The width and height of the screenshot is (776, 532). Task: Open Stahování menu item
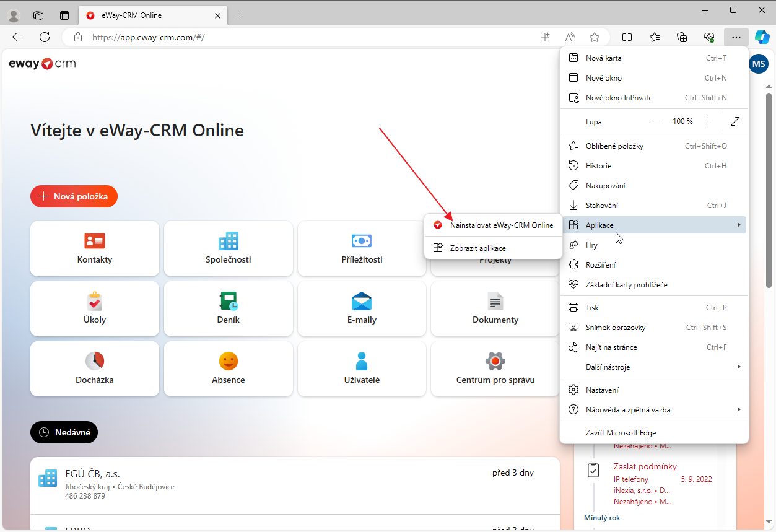click(654, 206)
